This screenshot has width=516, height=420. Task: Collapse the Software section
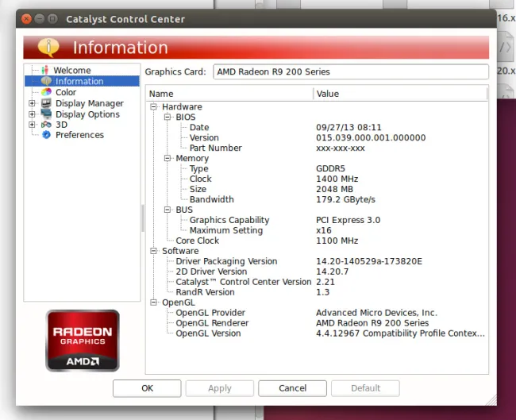click(x=154, y=251)
